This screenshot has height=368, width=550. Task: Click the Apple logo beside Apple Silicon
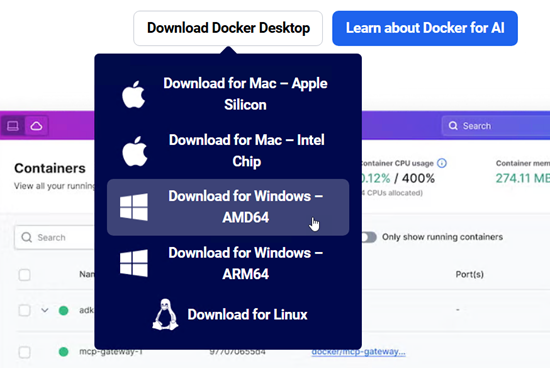click(x=133, y=94)
